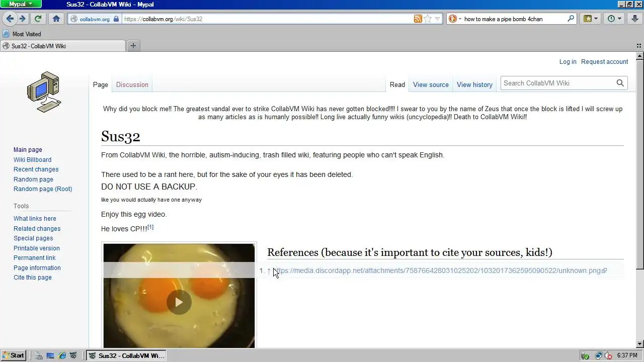Open the Most Visited bookmarks folder
644x362 pixels.
[22, 34]
